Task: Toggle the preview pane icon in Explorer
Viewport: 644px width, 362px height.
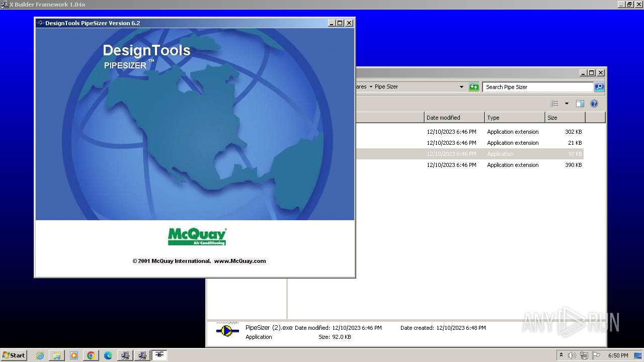Action: 580,104
